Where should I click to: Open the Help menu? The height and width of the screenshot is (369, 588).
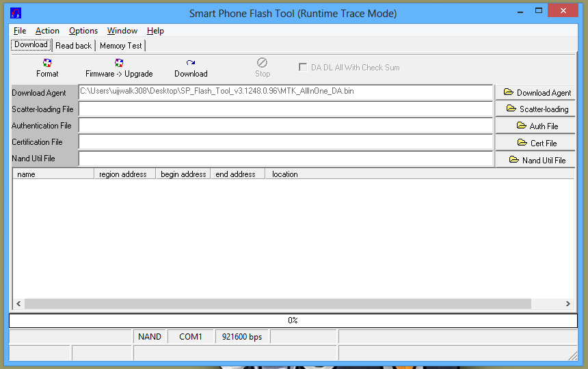click(155, 31)
